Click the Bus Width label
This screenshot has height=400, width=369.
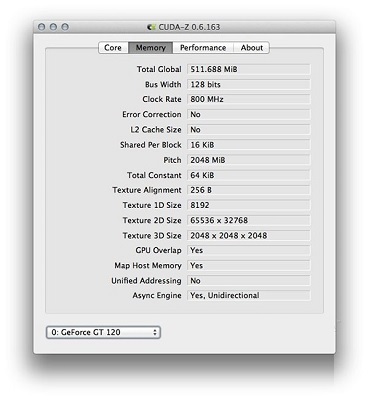(163, 84)
